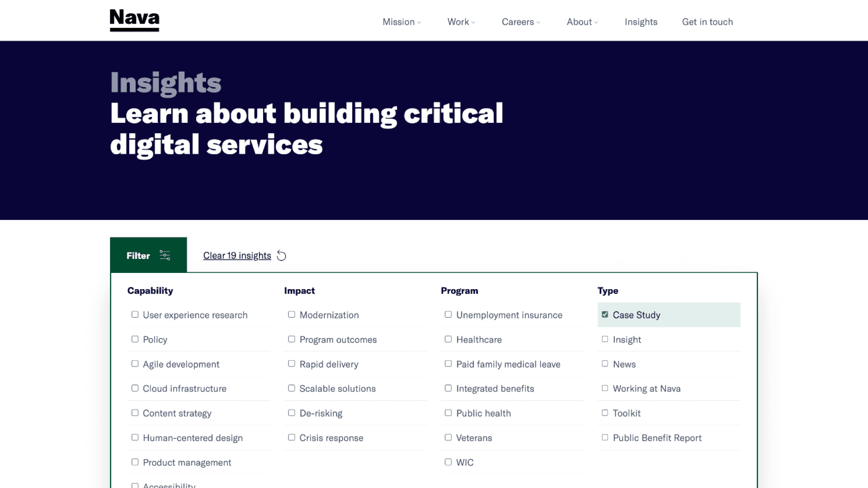Image resolution: width=868 pixels, height=488 pixels.
Task: Click the Clear 19 insights link
Action: point(237,256)
